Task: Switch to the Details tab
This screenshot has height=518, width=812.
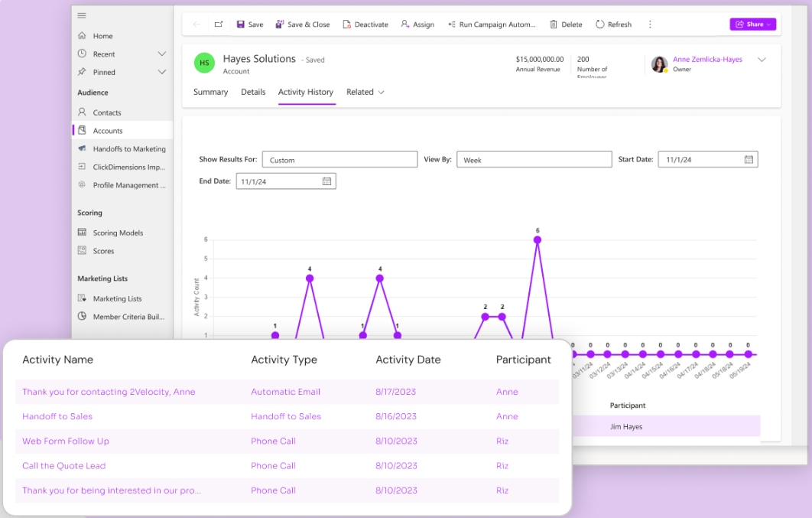Action: (x=253, y=92)
